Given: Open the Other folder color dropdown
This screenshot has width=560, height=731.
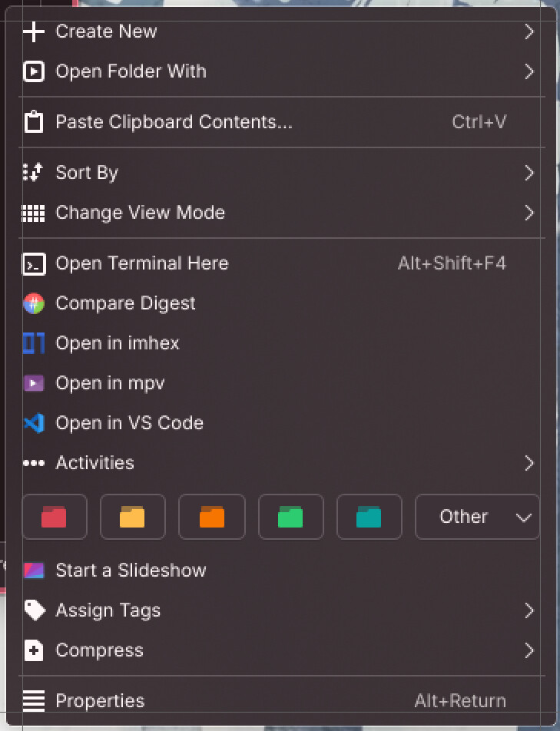Looking at the screenshot, I should tap(477, 517).
